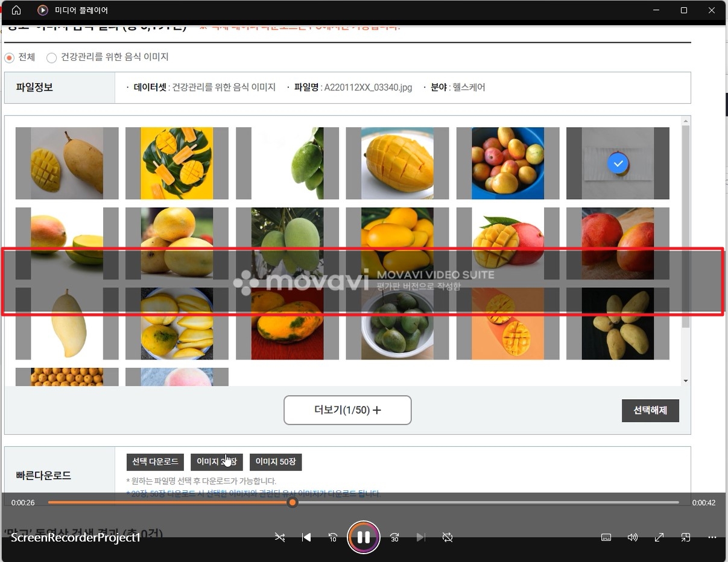Select the mango popsicles on yellow background thumbnail
The width and height of the screenshot is (728, 562).
tap(177, 163)
